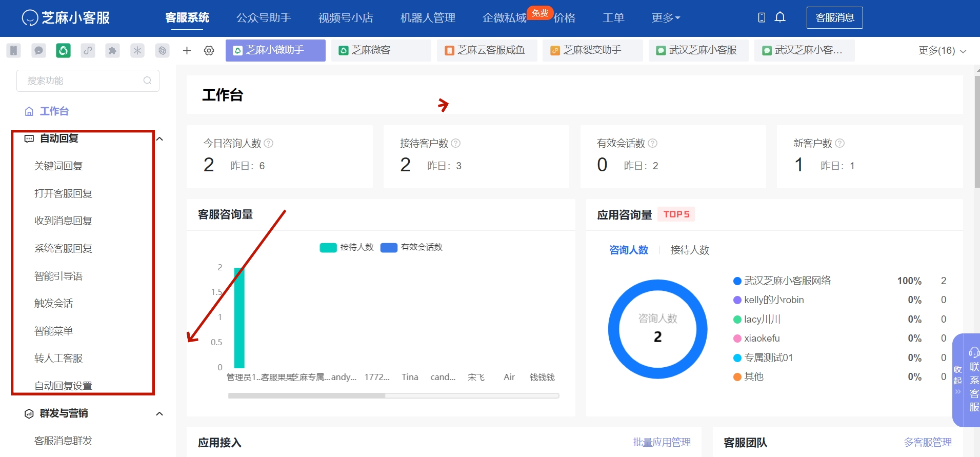Image resolution: width=980 pixels, height=457 pixels.
Task: Select the 武汉芝麻小客服 app tab
Action: (698, 50)
